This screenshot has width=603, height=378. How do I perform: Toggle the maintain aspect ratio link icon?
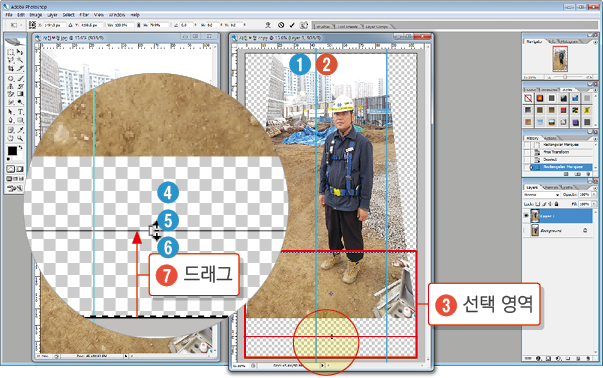coord(138,25)
